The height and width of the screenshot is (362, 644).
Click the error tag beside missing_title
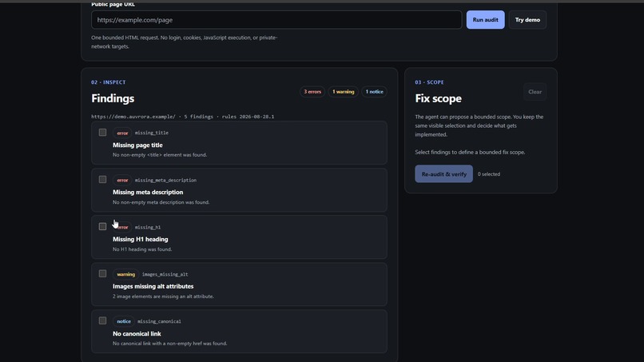coord(122,133)
